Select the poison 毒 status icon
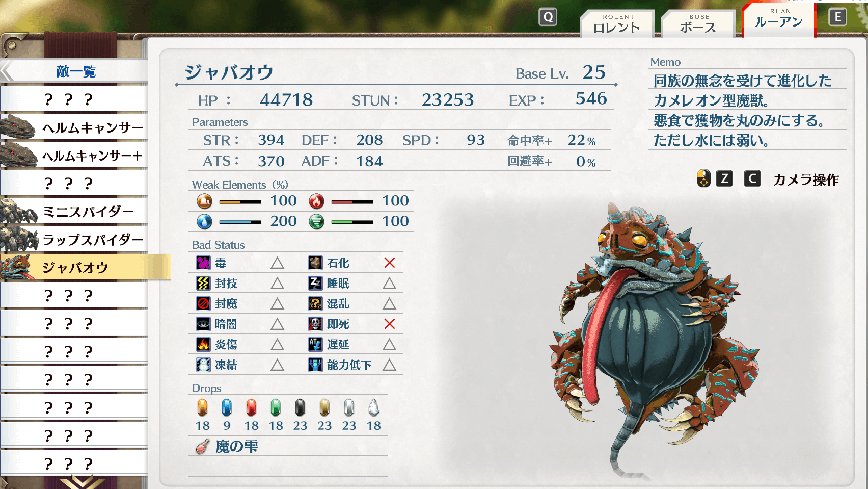The width and height of the screenshot is (868, 489). click(x=203, y=263)
